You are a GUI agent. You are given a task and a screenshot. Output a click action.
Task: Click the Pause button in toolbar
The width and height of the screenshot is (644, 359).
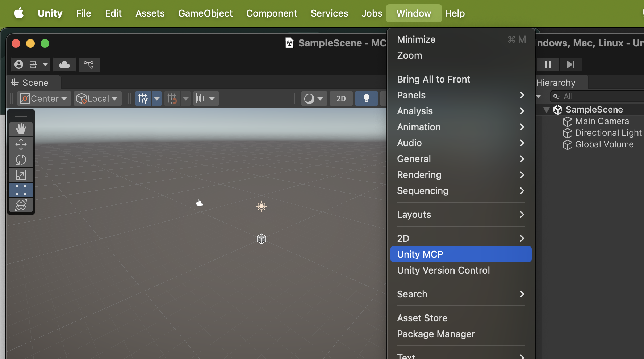point(548,64)
